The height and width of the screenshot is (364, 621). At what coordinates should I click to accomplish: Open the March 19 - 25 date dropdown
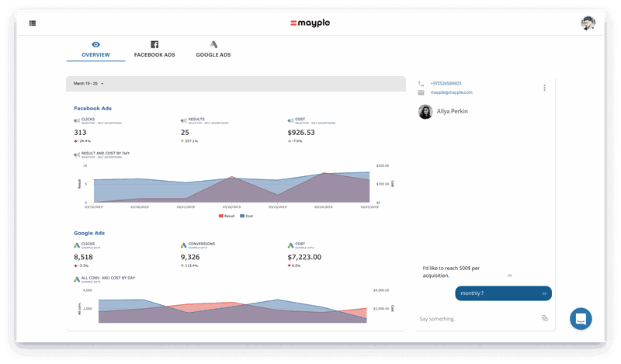coord(88,84)
